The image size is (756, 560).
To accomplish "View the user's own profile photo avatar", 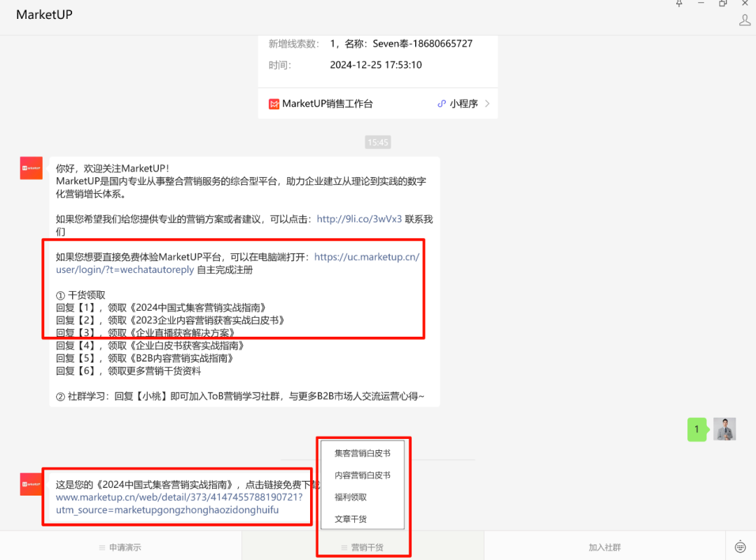I will [x=724, y=429].
